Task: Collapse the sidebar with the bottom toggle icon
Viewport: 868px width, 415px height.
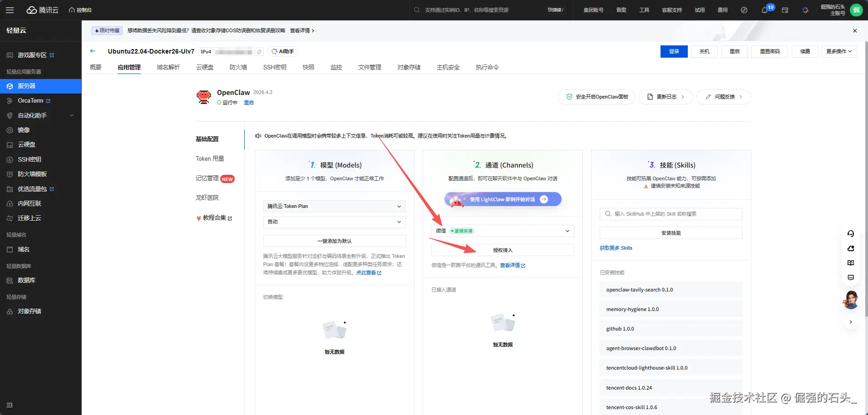Action: [10, 405]
